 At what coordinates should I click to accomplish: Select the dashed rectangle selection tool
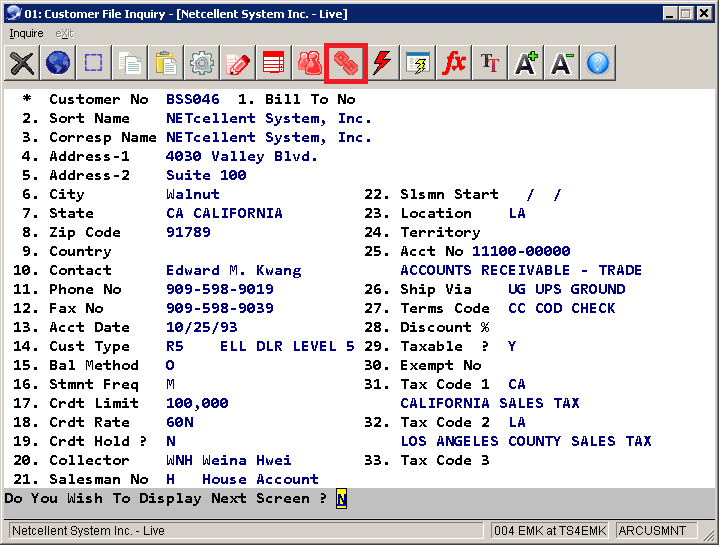click(94, 63)
